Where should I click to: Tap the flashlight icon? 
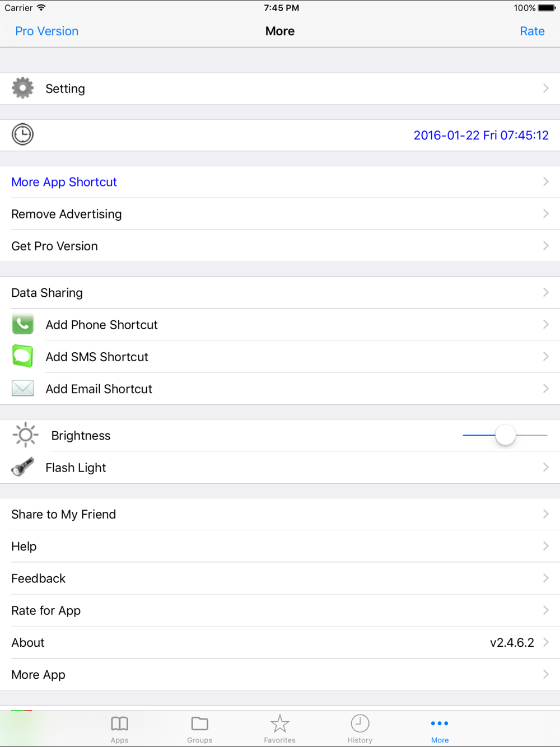tap(22, 467)
